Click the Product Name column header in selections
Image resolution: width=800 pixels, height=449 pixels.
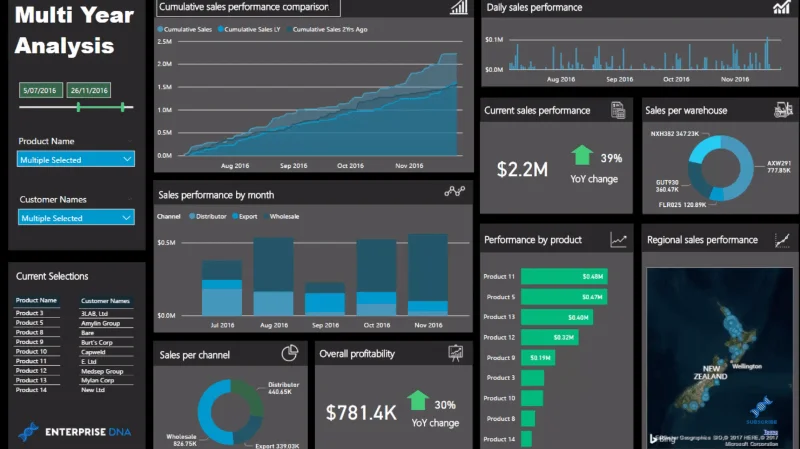tap(36, 301)
